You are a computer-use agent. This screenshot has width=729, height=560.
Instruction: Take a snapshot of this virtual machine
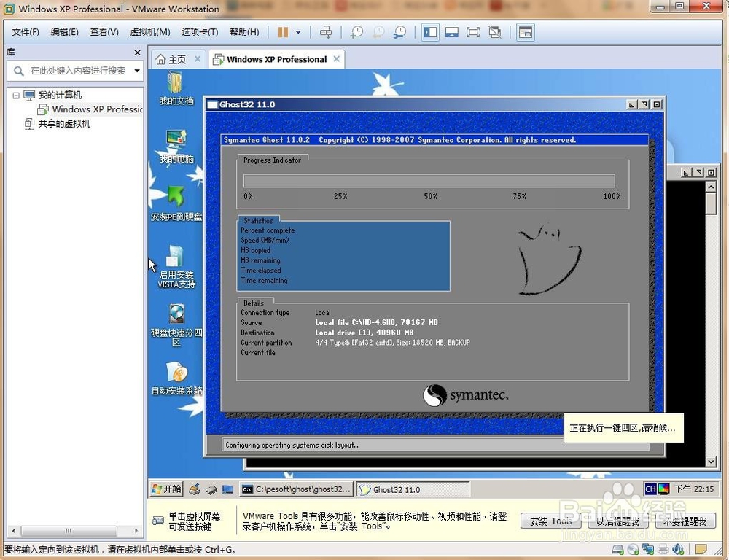[x=356, y=32]
